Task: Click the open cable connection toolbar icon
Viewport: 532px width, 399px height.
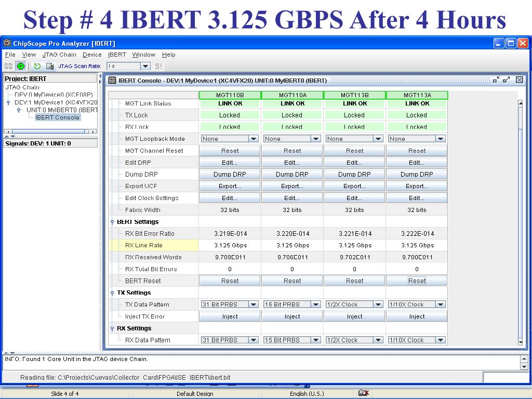Action: [x=8, y=66]
